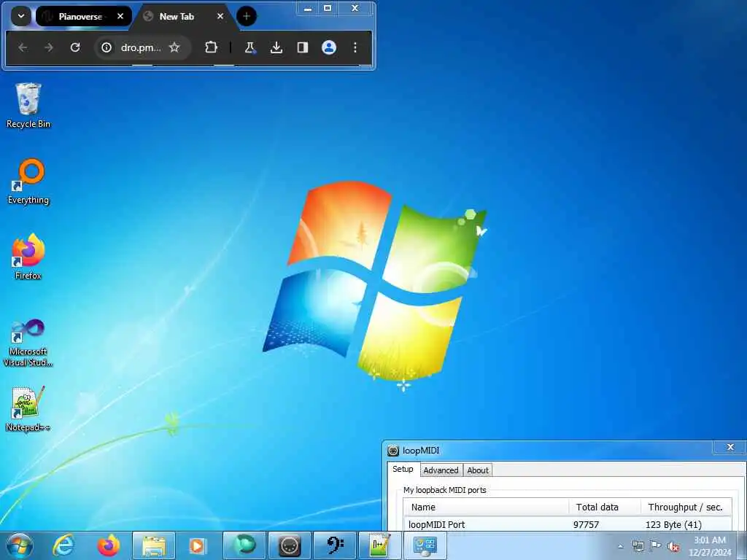Open Windows Media Player on taskbar
Image resolution: width=747 pixels, height=560 pixels.
(197, 545)
